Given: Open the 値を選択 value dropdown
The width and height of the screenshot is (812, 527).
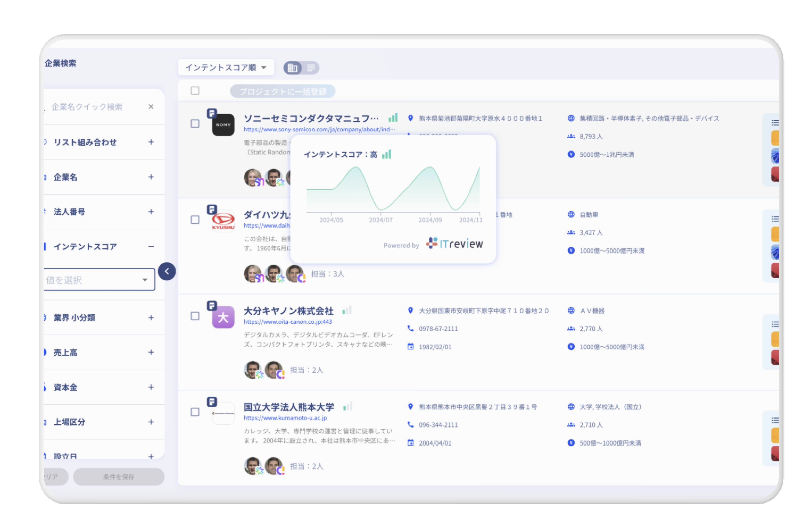Looking at the screenshot, I should coord(99,279).
